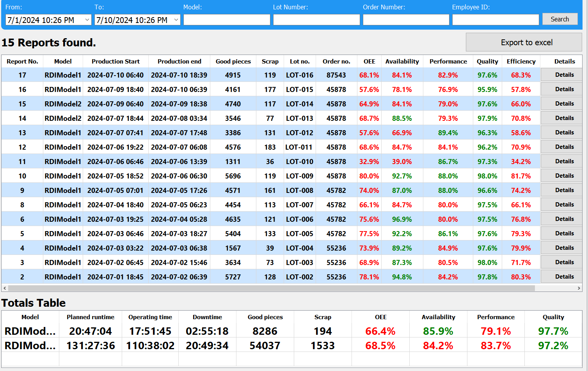This screenshot has height=371, width=588.
Task: Open the From date dropdown arrow
Action: pyautogui.click(x=87, y=20)
